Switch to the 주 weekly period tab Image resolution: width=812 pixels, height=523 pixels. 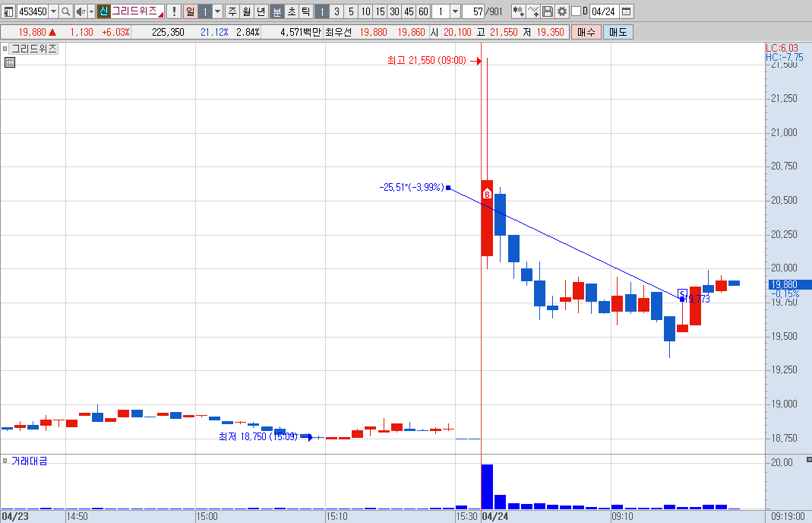pyautogui.click(x=232, y=11)
